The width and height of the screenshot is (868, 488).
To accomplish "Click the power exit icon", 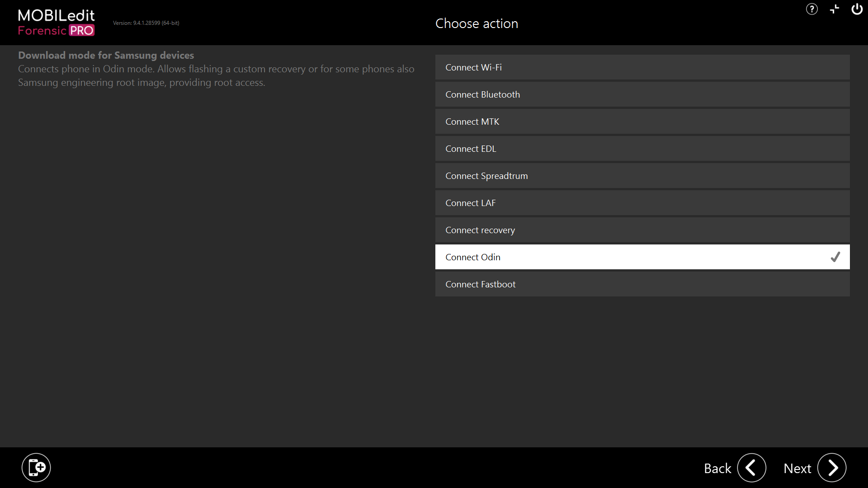I will (857, 9).
